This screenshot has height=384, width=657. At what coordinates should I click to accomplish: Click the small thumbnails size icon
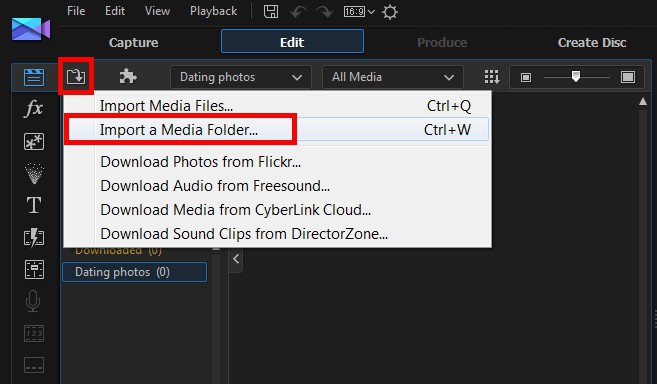[525, 77]
